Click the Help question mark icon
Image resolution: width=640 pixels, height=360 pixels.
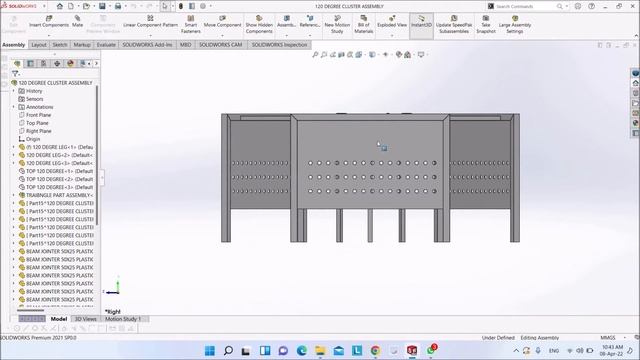coord(591,6)
